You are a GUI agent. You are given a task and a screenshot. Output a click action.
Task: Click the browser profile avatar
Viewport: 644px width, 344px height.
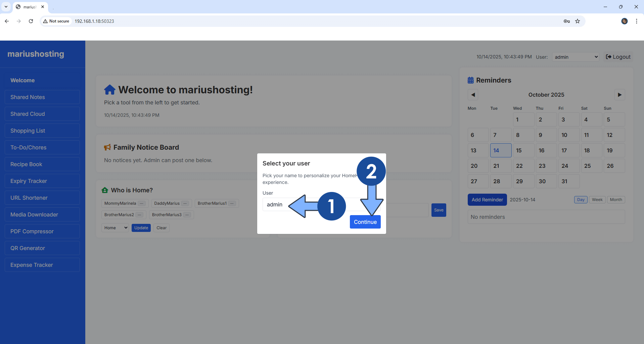tap(624, 21)
